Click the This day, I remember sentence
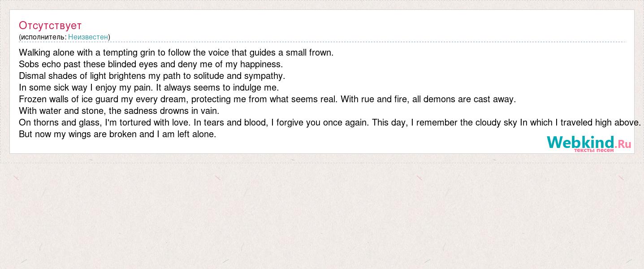The width and height of the screenshot is (644, 269). tap(506, 122)
